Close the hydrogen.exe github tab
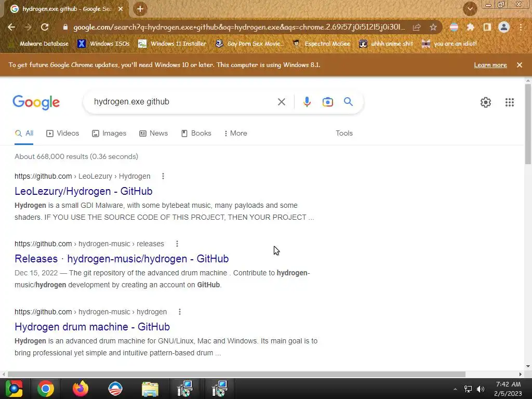The image size is (532, 399). click(121, 9)
